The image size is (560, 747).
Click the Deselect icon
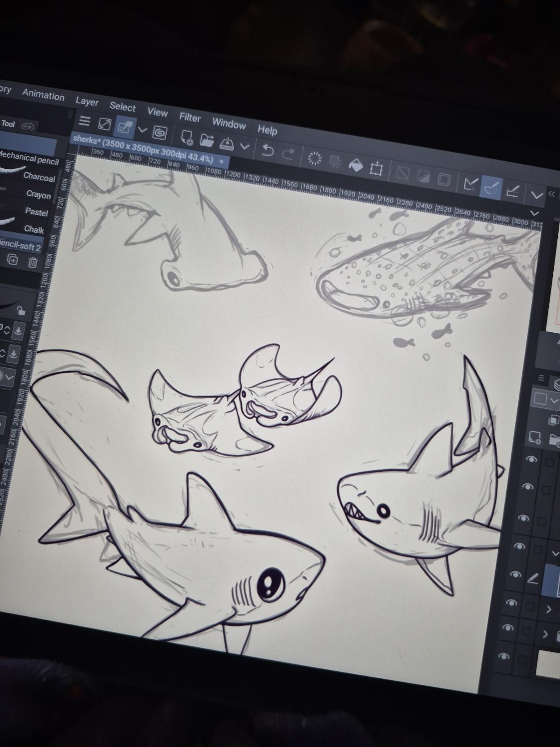pos(402,173)
